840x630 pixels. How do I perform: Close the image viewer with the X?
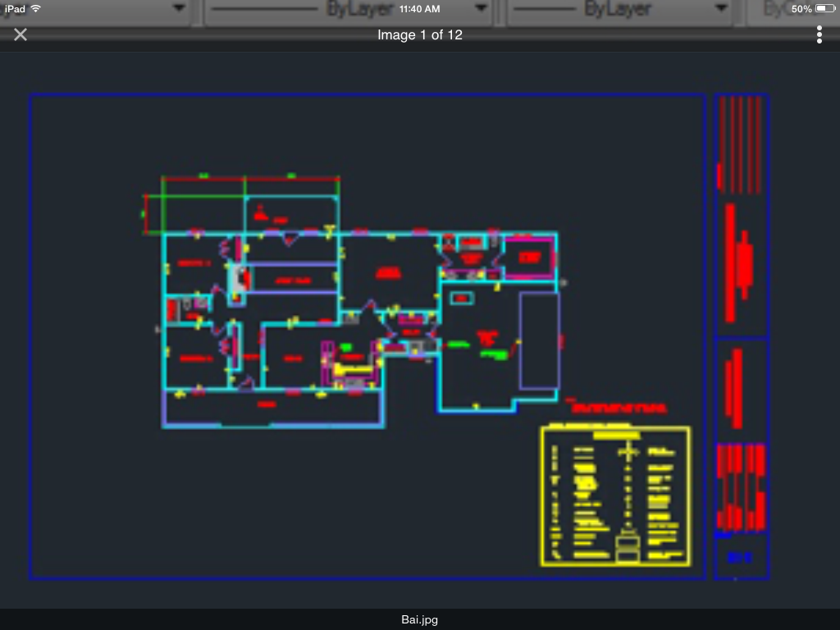[x=21, y=34]
